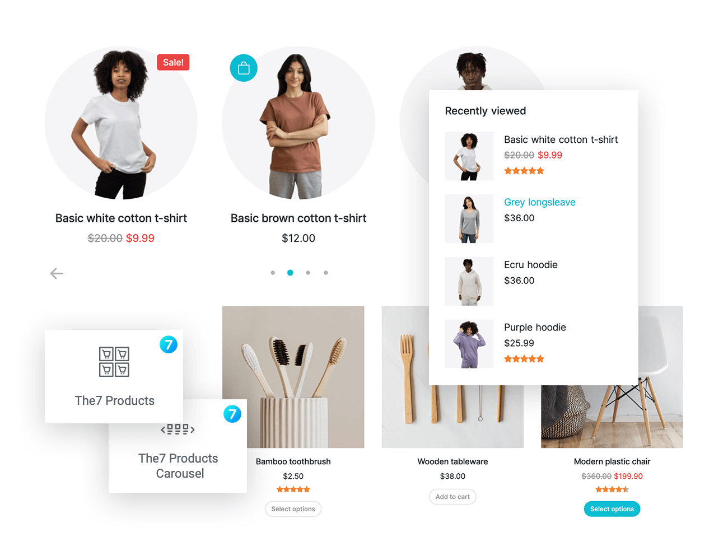Click The7 Products Carousel widget icon
728x560 pixels.
pos(178,430)
